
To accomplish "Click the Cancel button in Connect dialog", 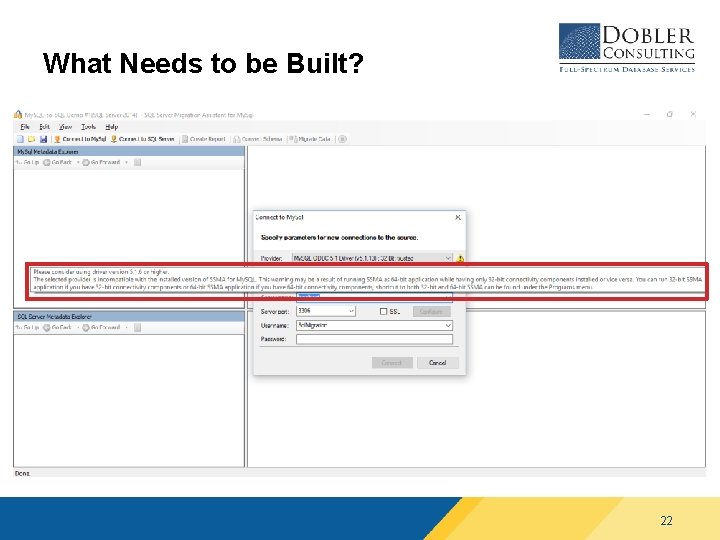I will pos(438,363).
